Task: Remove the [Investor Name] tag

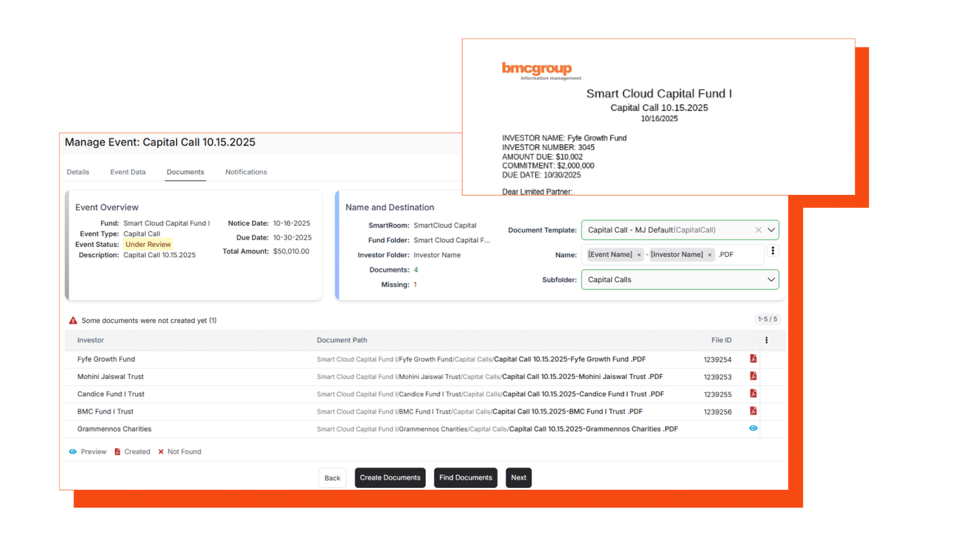Action: 709,255
